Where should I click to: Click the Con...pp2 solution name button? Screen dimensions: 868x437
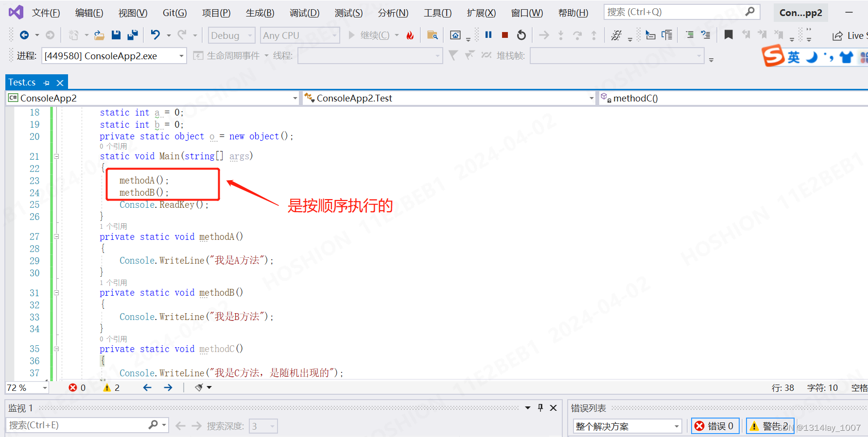(800, 13)
